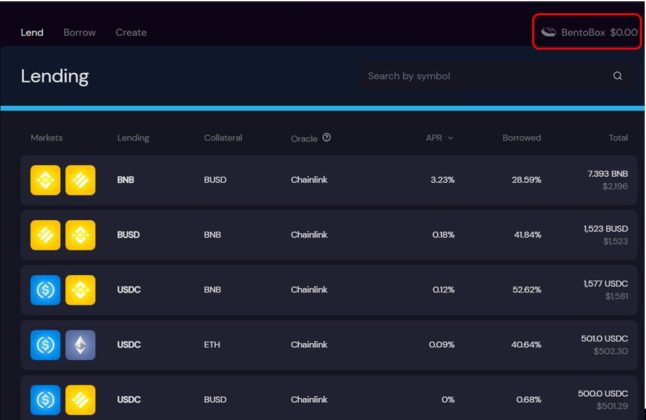
Task: Click the USDC icon in USDC/BNB row
Action: [x=45, y=290]
